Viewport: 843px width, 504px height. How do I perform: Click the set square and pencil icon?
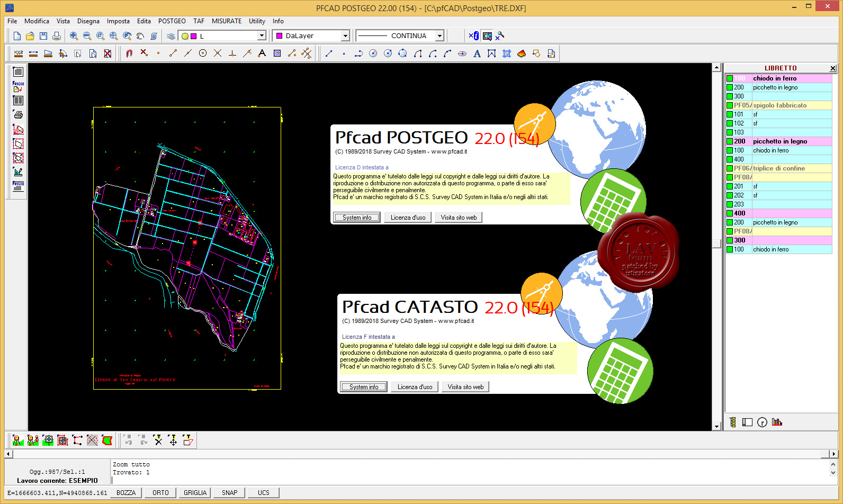coord(18,172)
